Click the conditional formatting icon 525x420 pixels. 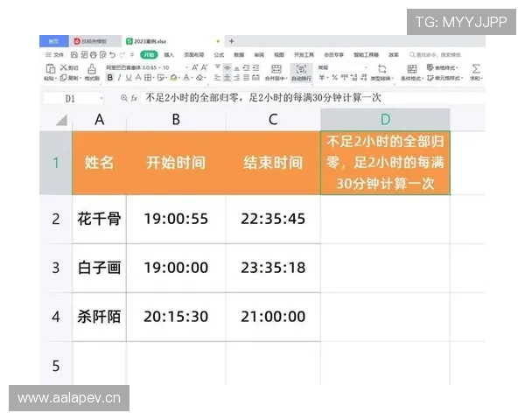[412, 69]
